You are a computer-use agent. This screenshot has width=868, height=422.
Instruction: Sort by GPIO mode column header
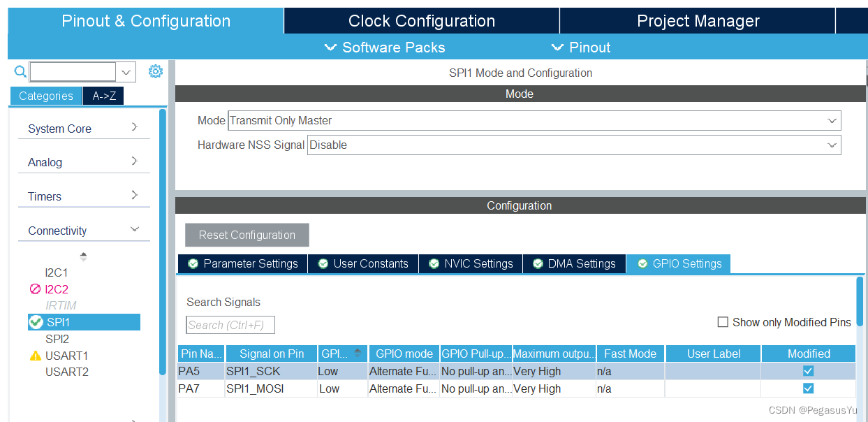coord(404,354)
